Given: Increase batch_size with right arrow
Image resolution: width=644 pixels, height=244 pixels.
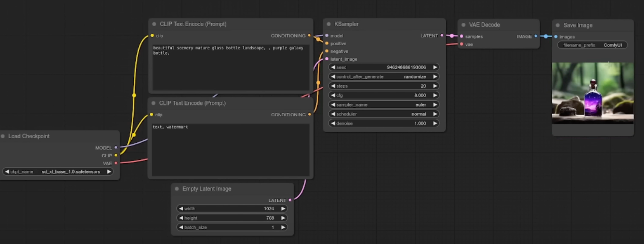Looking at the screenshot, I should click(x=283, y=227).
